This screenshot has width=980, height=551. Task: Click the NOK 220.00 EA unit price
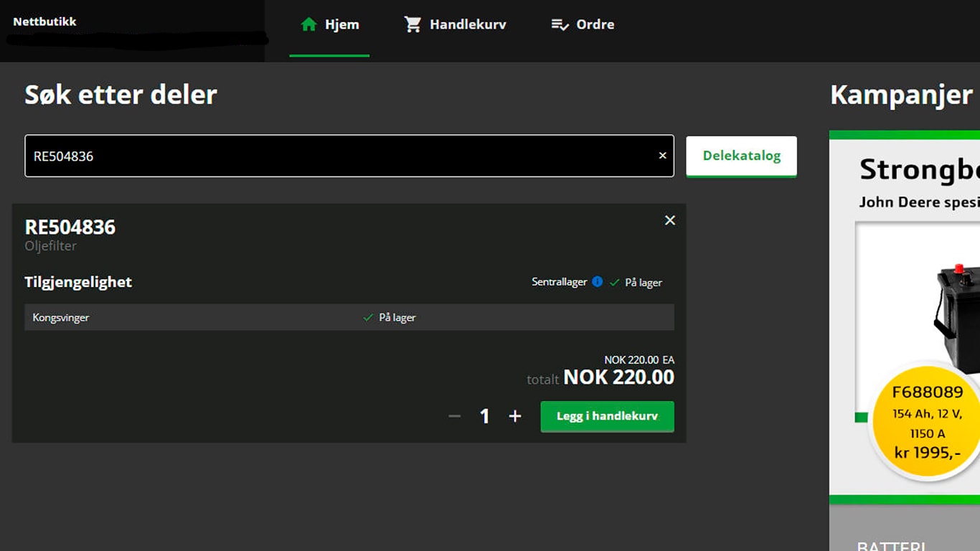pos(639,360)
